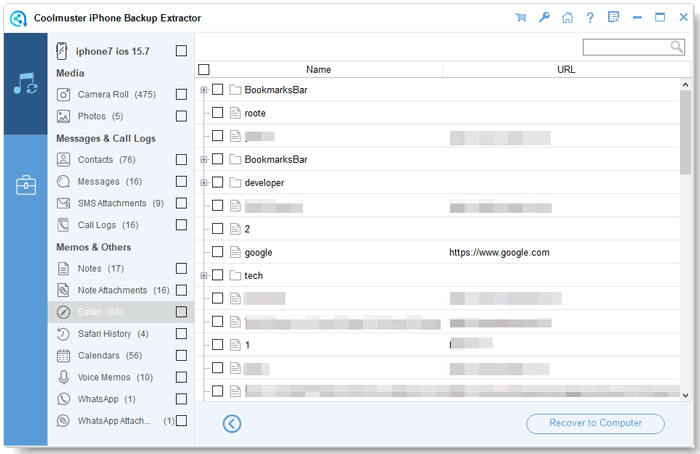Toggle the select-all checkbox beside Name
The height and width of the screenshot is (454, 700).
204,69
